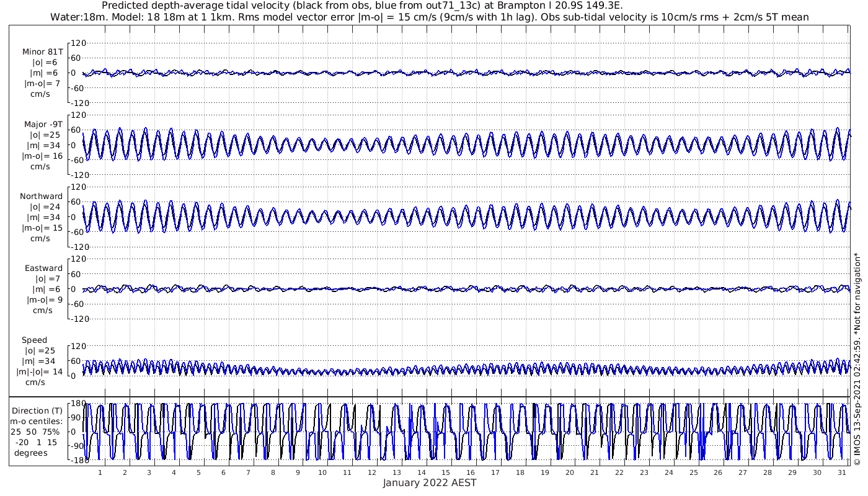The width and height of the screenshot is (868, 496).
Task: Click day '10' on the date axis
Action: pyautogui.click(x=322, y=472)
